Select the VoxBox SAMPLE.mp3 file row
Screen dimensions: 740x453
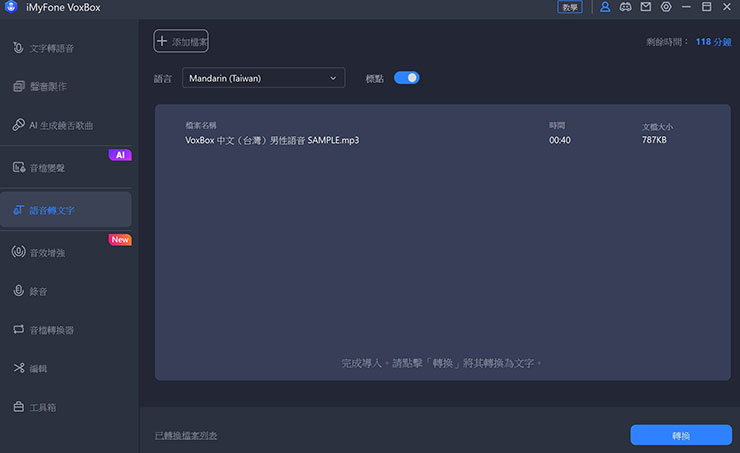(x=443, y=140)
